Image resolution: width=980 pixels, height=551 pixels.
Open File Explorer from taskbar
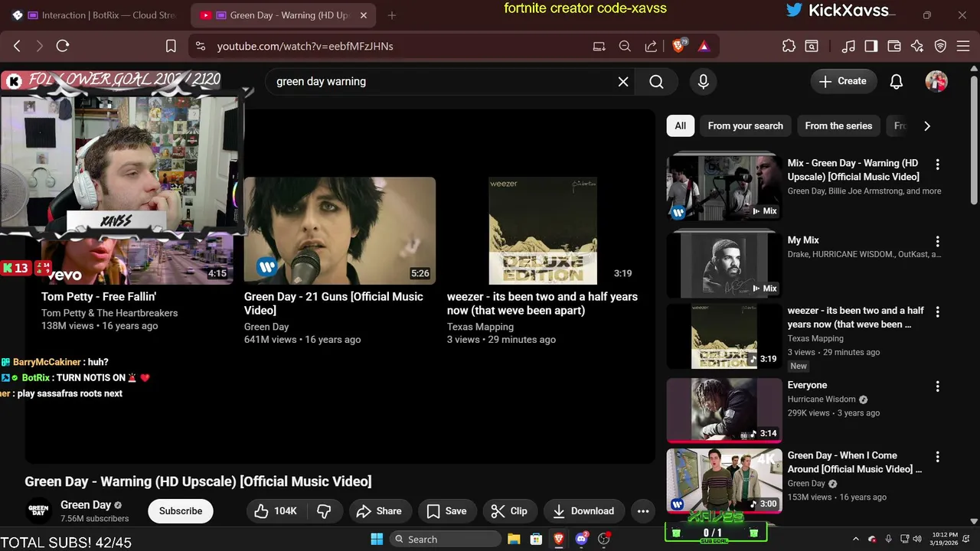[x=514, y=539]
